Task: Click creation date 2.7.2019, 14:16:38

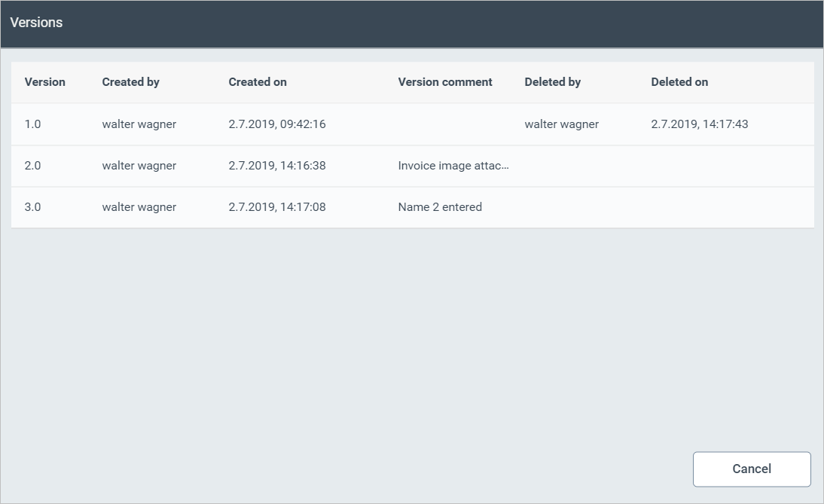Action: click(277, 166)
